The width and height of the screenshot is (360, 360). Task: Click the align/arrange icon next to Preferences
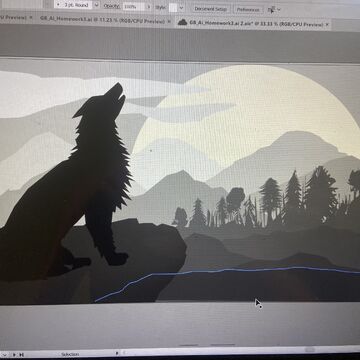(271, 10)
